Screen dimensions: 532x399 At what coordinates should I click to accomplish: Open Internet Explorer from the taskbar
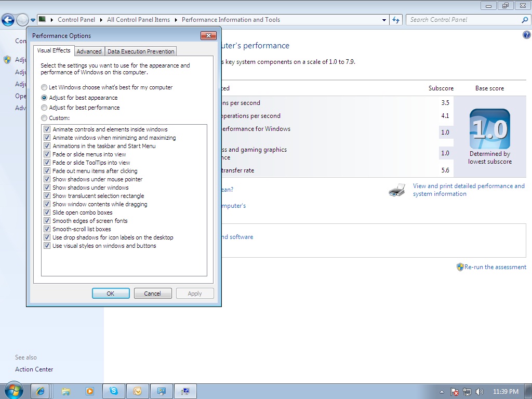click(x=40, y=390)
